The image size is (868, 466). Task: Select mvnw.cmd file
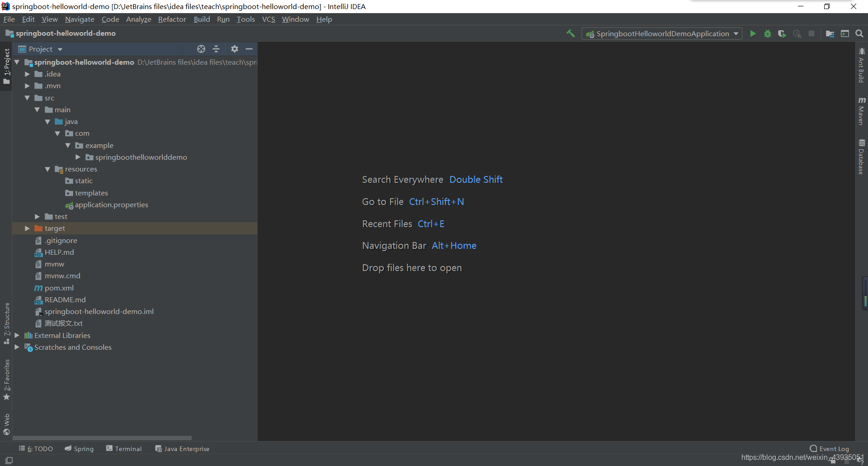pyautogui.click(x=58, y=276)
